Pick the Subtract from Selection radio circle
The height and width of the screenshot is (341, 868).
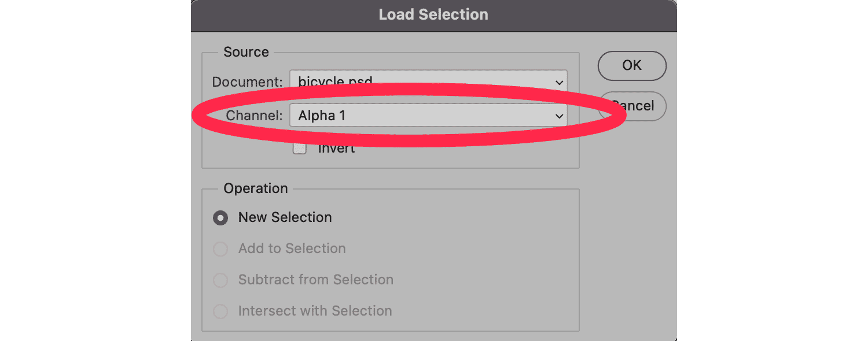220,280
